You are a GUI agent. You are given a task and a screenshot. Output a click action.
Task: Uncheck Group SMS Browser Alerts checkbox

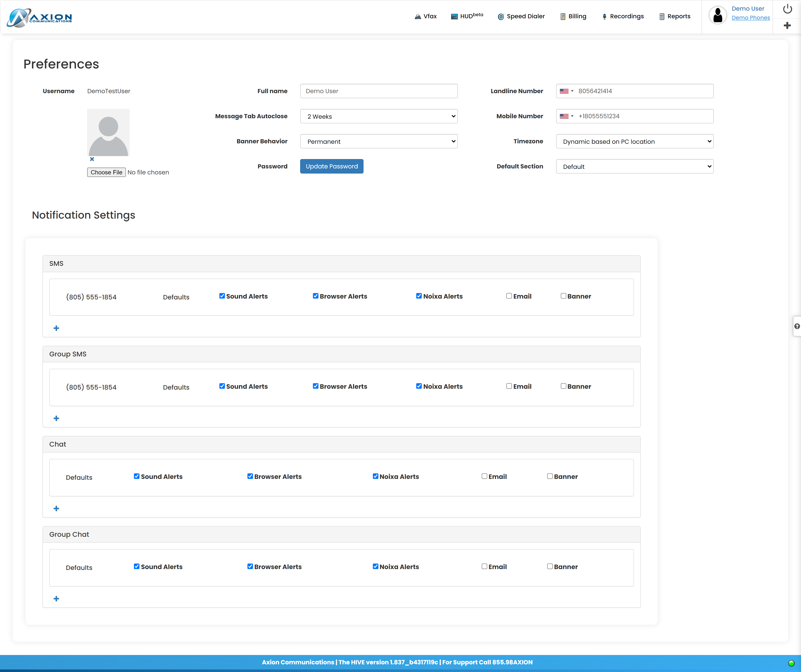click(315, 386)
